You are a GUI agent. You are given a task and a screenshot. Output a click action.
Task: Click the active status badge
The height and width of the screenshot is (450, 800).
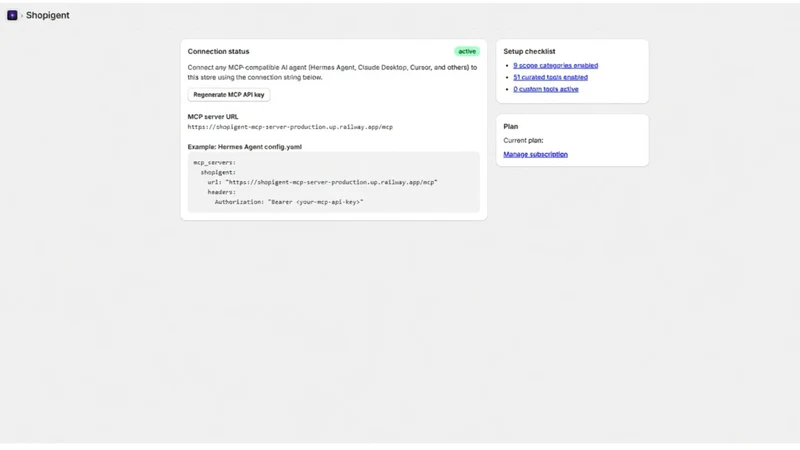click(467, 52)
